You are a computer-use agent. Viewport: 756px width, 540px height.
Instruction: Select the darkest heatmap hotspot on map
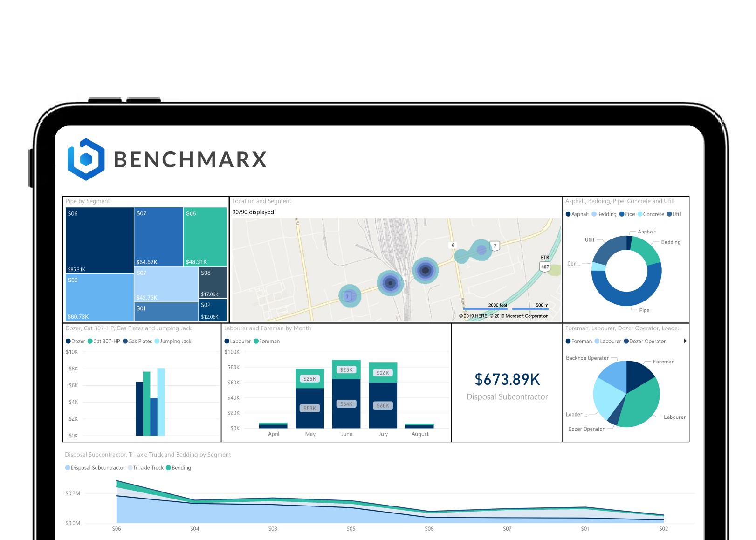(425, 270)
